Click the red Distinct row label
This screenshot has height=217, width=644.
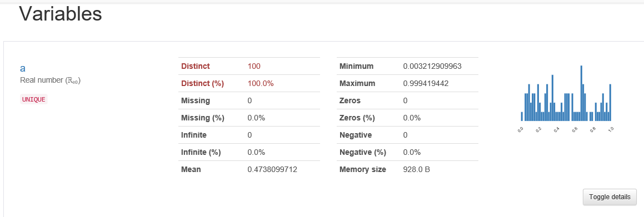tap(196, 66)
